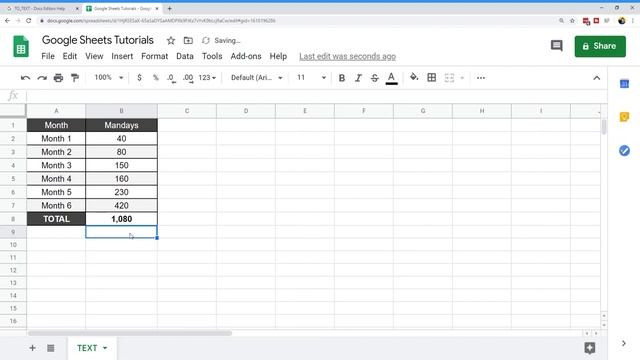Viewport: 640px width, 360px height.
Task: Click the Explore button at bottom right
Action: pos(590,348)
